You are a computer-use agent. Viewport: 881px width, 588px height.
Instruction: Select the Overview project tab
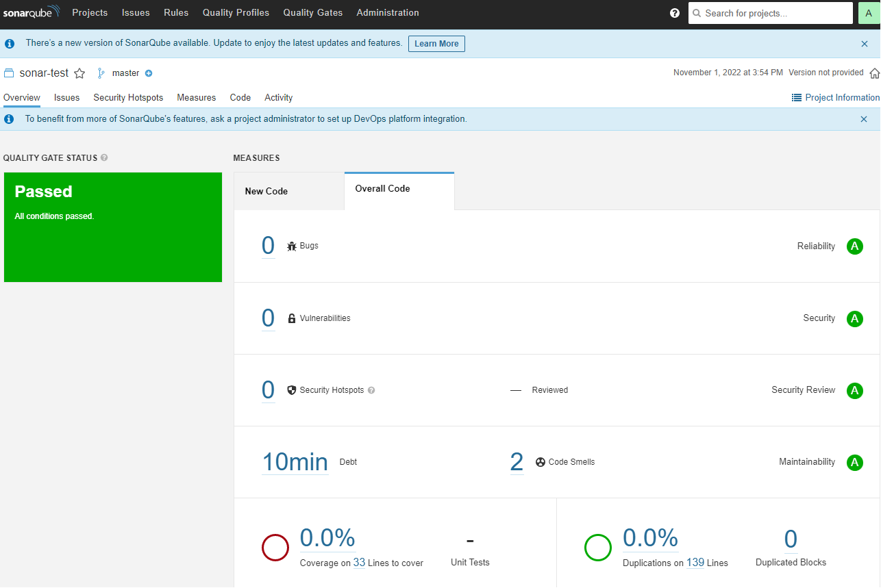[x=22, y=98]
